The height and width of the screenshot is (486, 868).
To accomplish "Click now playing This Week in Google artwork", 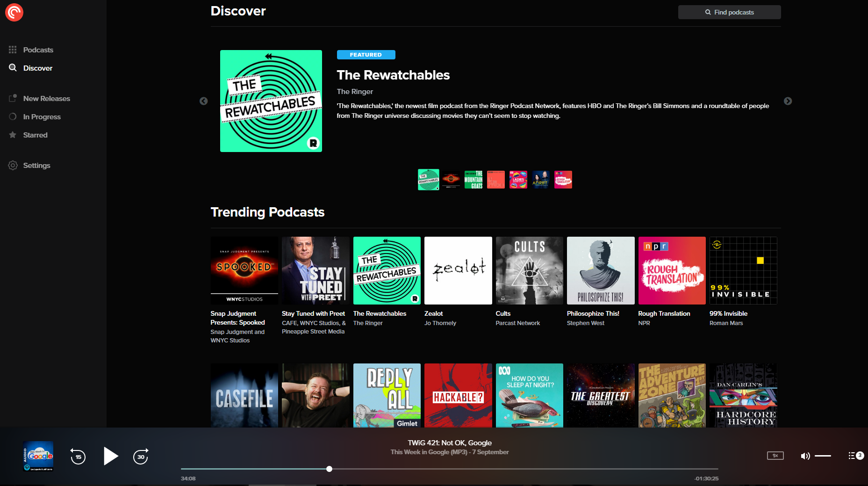I will coord(38,456).
